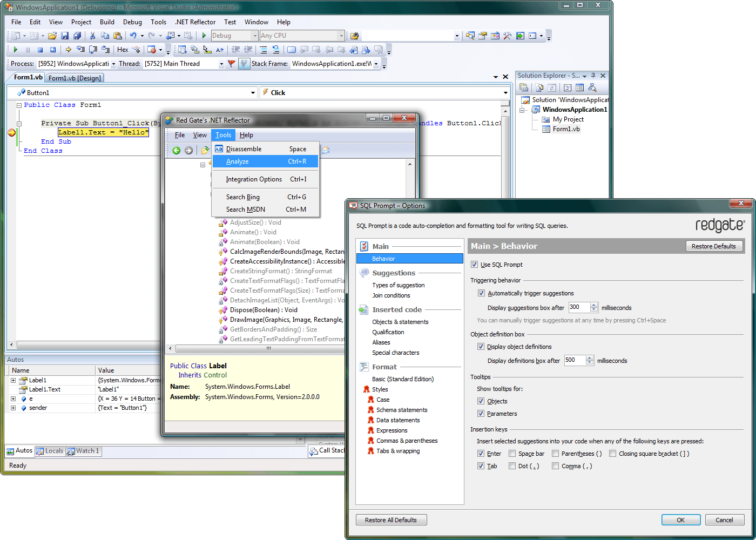
Task: Switch to Form1.vb [Design] tab
Action: (75, 78)
